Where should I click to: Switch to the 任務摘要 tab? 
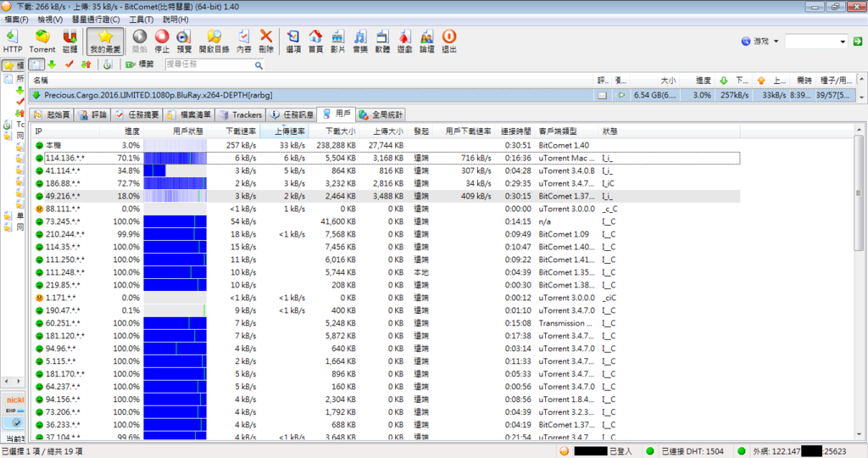tap(137, 114)
